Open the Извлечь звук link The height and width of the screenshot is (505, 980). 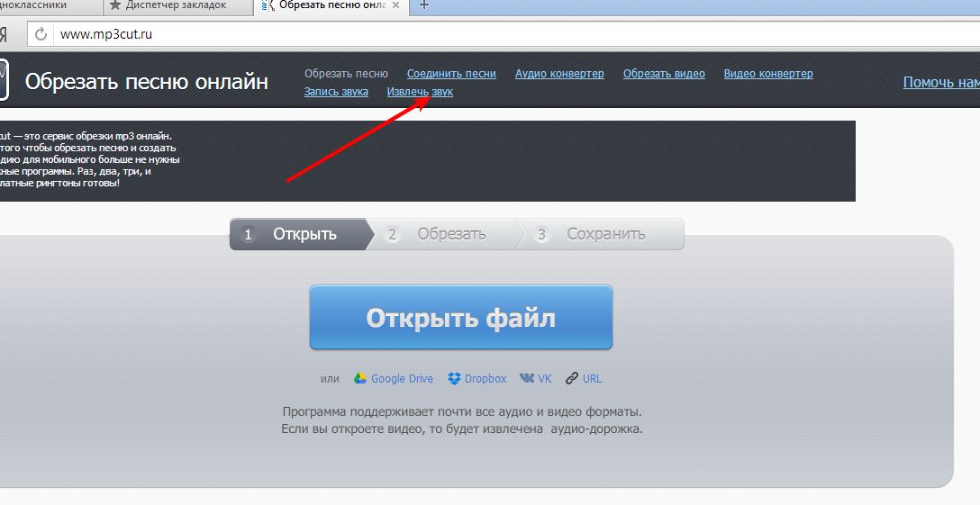click(420, 92)
